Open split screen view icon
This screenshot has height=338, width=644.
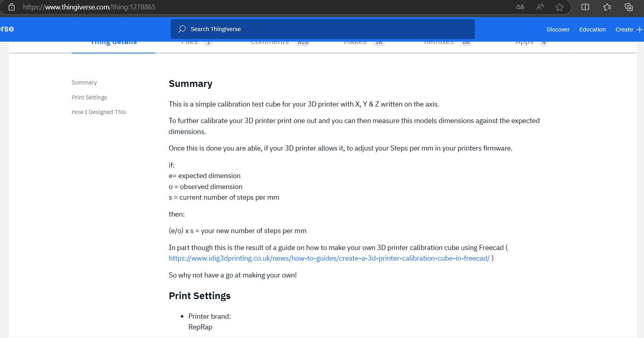pos(585,7)
